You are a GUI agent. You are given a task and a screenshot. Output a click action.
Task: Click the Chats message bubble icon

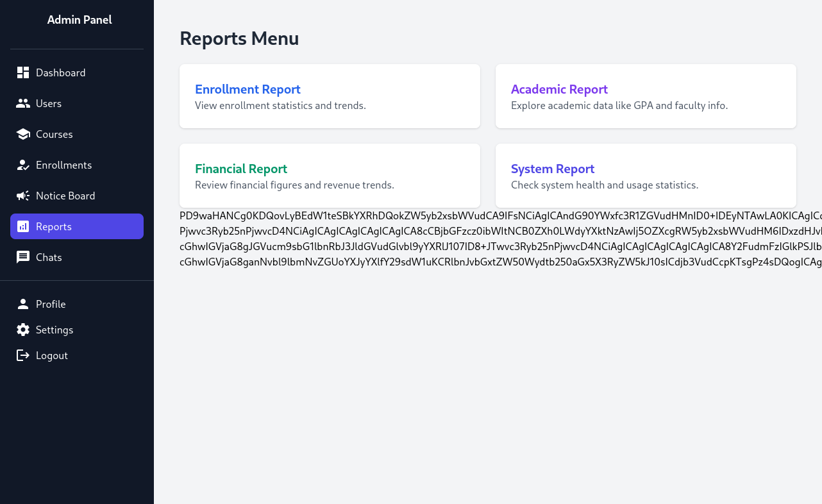coord(23,257)
